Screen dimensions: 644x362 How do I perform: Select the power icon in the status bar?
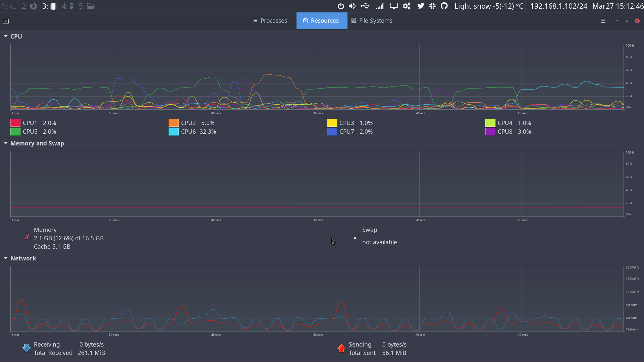(x=341, y=6)
